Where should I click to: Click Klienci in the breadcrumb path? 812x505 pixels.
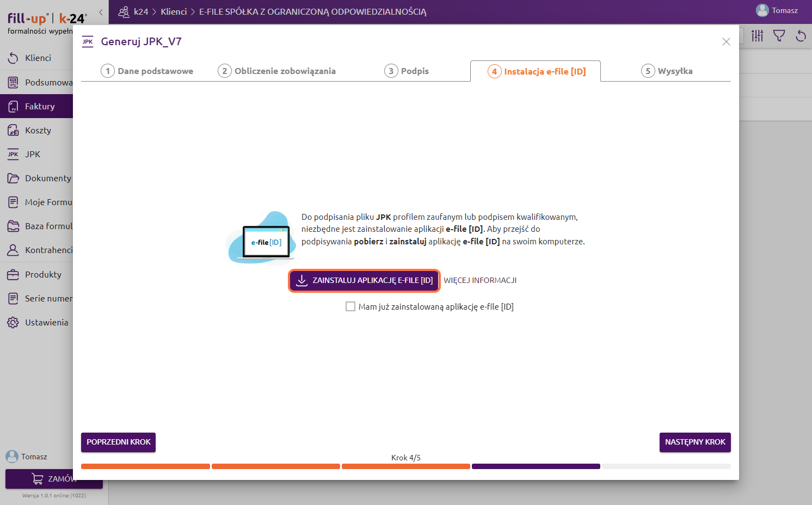174,12
